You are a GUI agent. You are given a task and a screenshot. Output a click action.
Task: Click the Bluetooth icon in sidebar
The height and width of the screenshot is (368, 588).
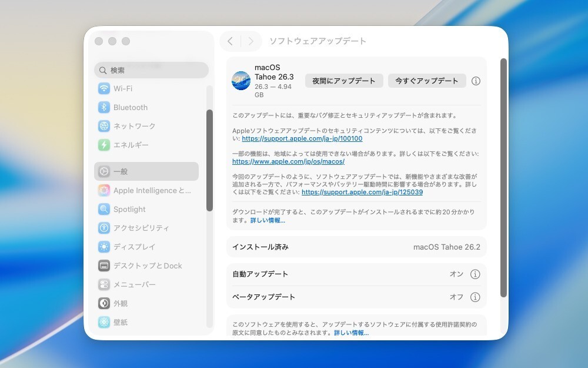(104, 107)
